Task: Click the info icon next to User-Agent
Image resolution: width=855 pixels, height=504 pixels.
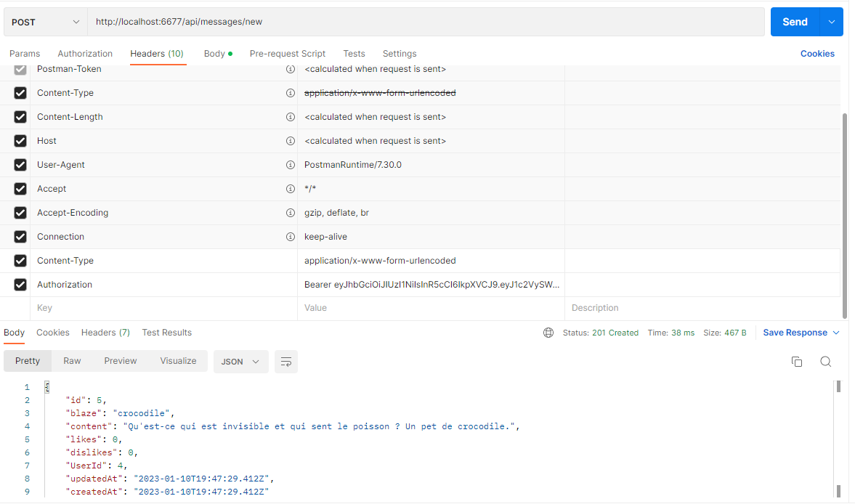Action: [x=291, y=164]
